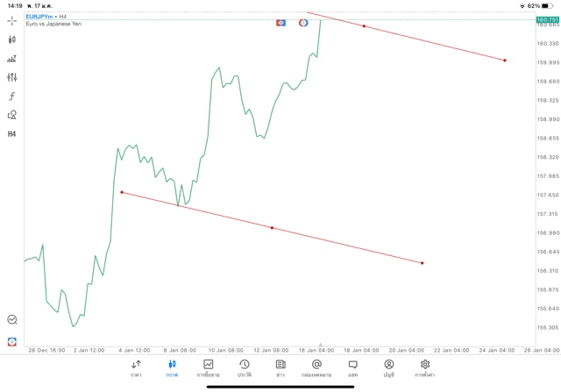Open the chart settings sliders icon
The width and height of the screenshot is (561, 392).
click(x=12, y=77)
